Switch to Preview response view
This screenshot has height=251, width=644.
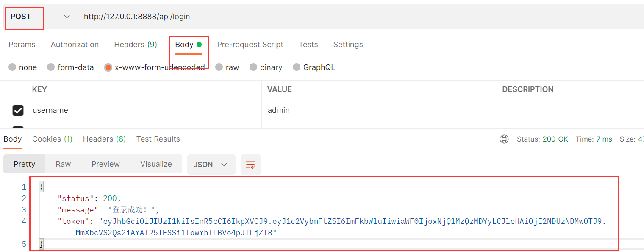[x=105, y=165]
